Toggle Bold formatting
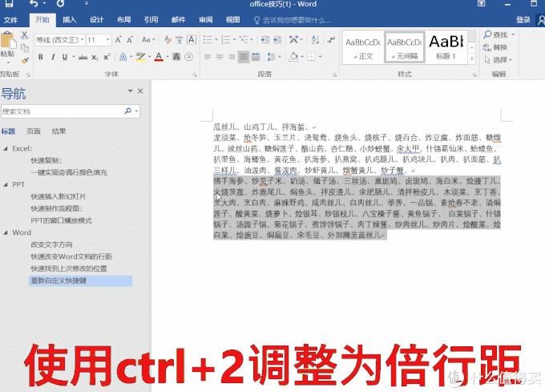The width and height of the screenshot is (545, 392). pos(41,57)
